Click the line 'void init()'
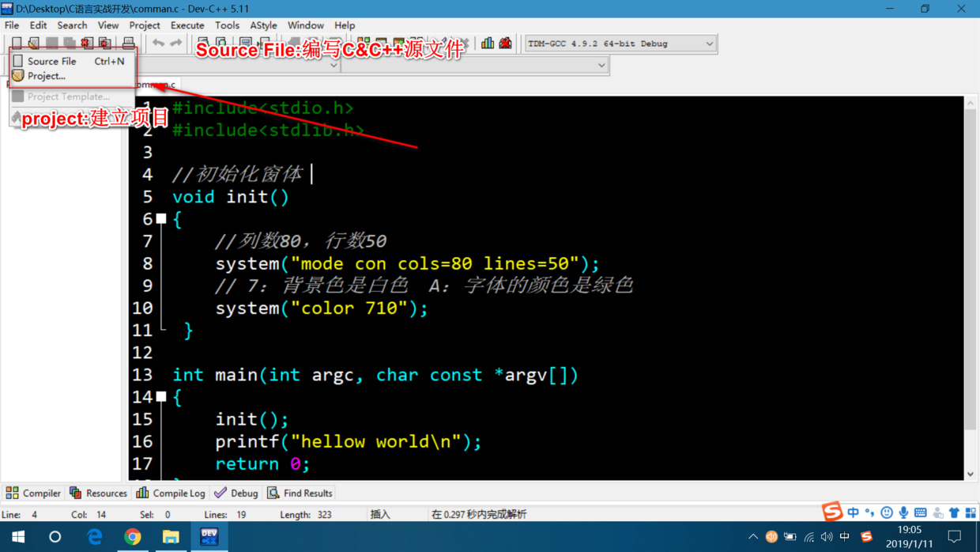 pyautogui.click(x=231, y=196)
